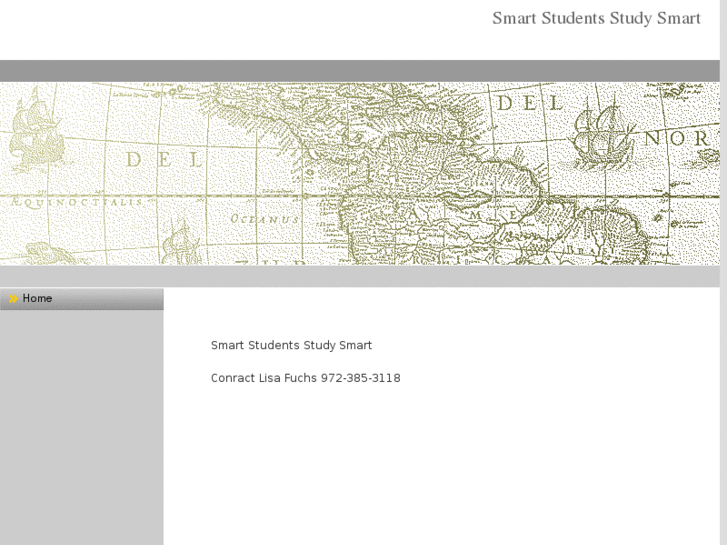Screen dimensions: 727x545
Task: Click the Smart Students Study Smart header title
Action: (596, 19)
